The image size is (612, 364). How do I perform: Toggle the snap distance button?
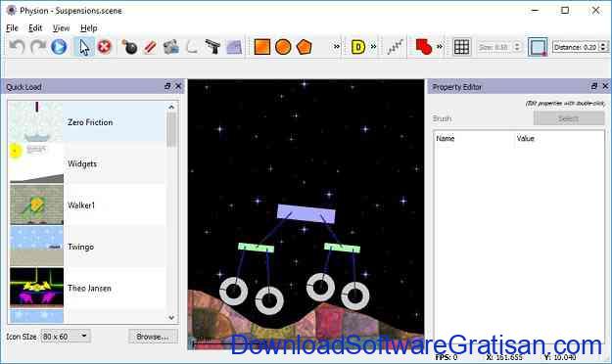tap(538, 47)
